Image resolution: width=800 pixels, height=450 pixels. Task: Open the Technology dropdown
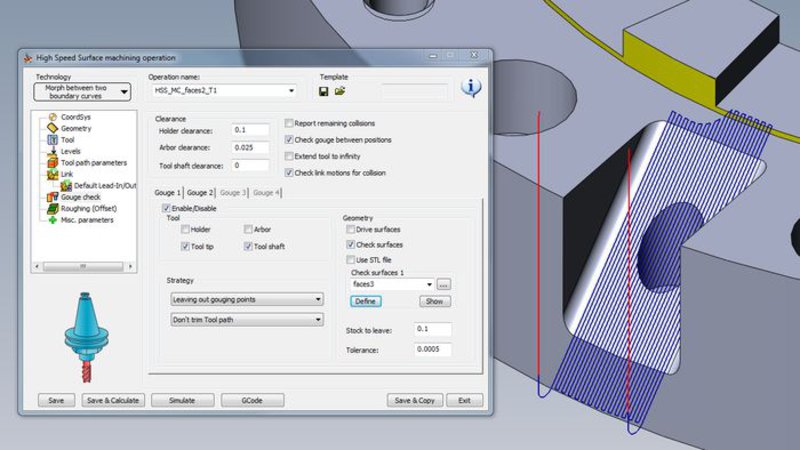(x=83, y=92)
